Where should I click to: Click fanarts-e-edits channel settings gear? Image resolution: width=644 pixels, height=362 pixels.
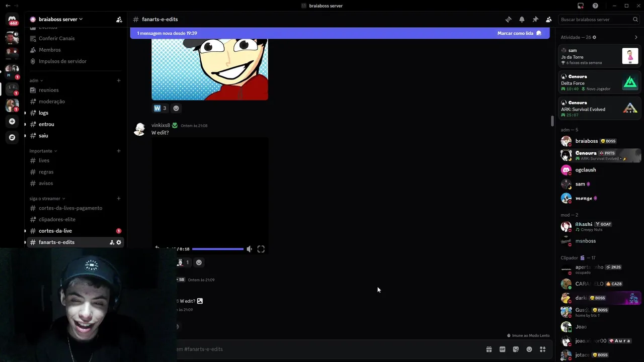pyautogui.click(x=119, y=242)
